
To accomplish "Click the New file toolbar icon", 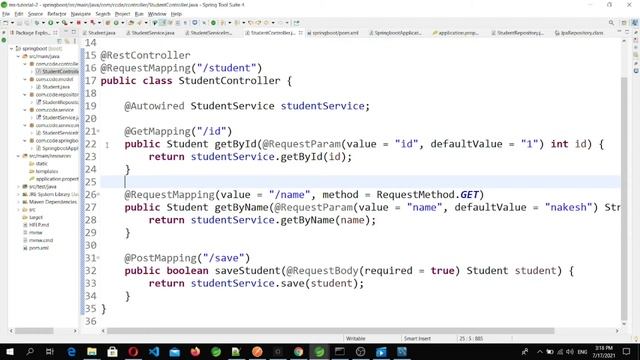I will pyautogui.click(x=6, y=23).
